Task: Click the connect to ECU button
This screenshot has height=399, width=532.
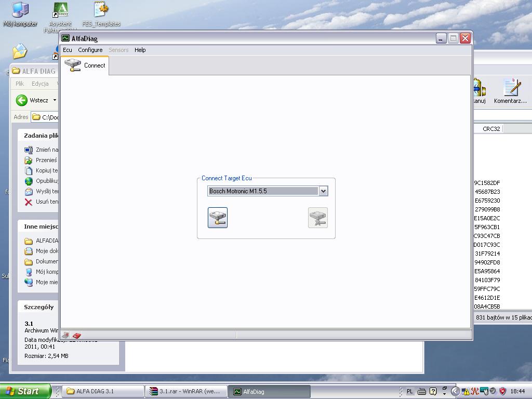Action: point(218,218)
